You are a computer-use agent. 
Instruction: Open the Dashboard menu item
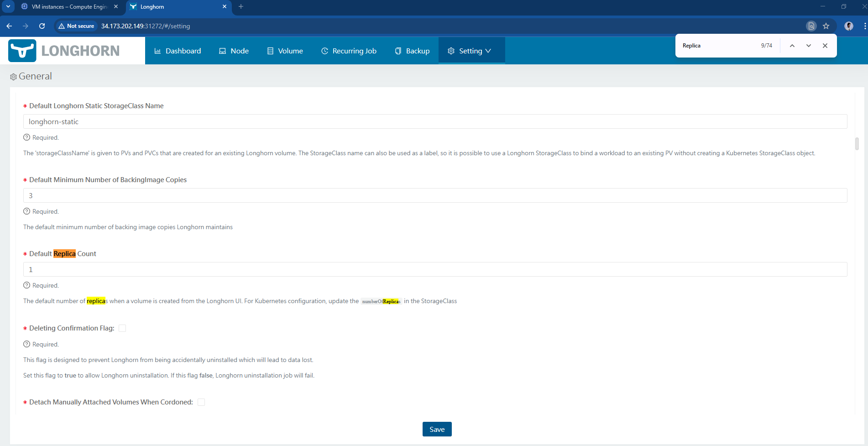[178, 51]
